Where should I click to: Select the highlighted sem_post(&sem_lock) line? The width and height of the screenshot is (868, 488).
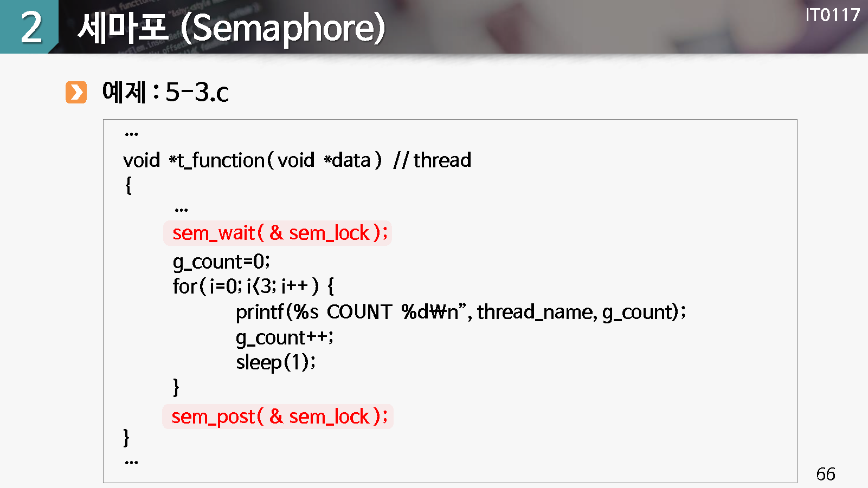[x=278, y=417]
